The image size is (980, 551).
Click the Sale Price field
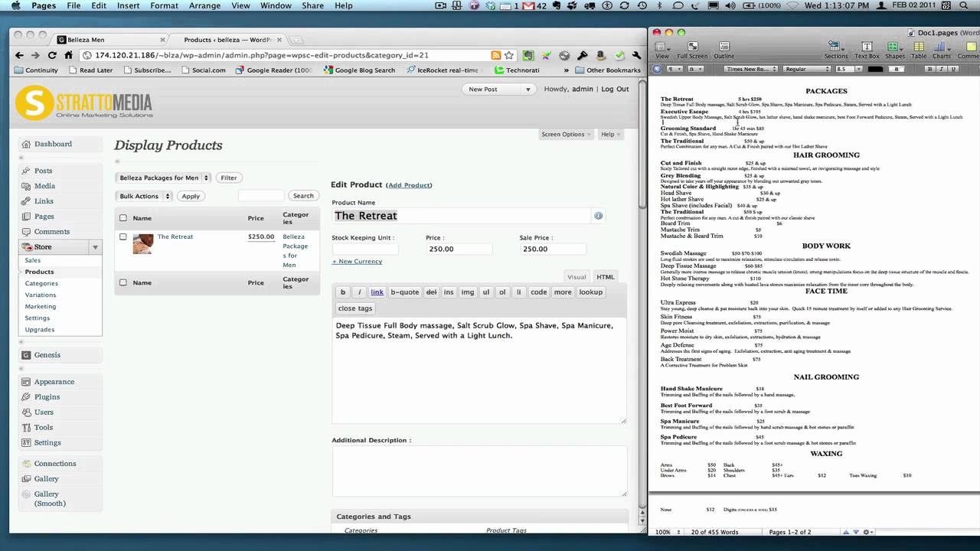[553, 249]
